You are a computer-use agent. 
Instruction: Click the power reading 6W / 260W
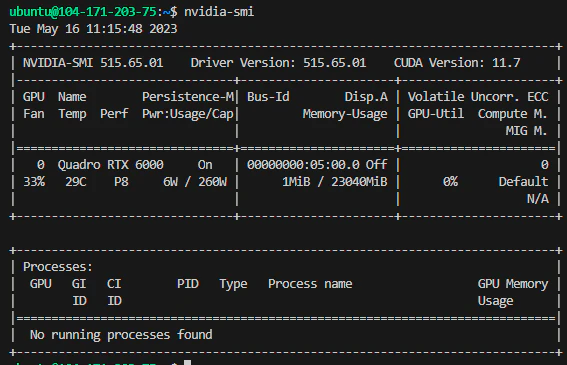(195, 182)
